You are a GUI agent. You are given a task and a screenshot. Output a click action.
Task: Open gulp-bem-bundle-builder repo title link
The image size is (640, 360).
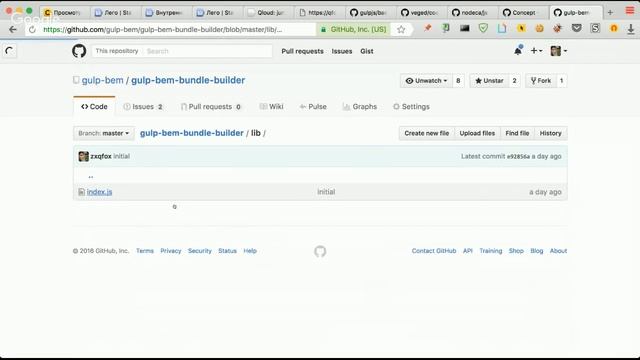click(x=188, y=80)
